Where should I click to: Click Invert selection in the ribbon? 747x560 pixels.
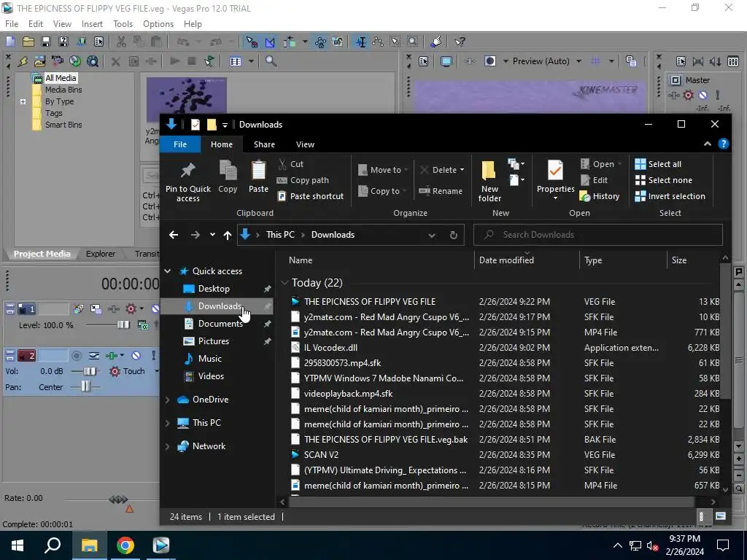(x=670, y=196)
